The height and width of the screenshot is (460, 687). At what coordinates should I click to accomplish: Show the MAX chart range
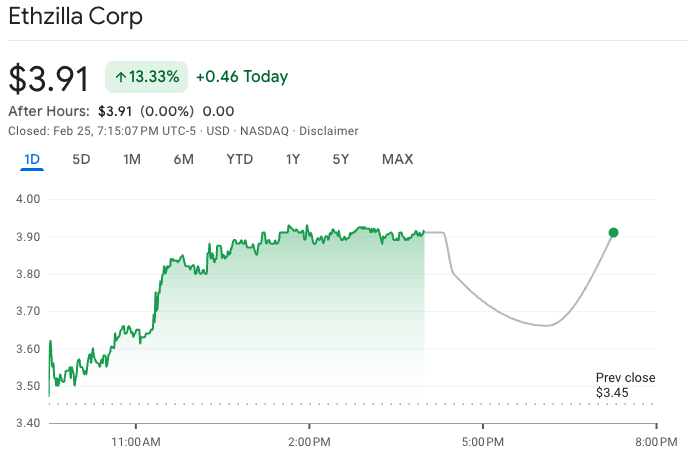(397, 159)
